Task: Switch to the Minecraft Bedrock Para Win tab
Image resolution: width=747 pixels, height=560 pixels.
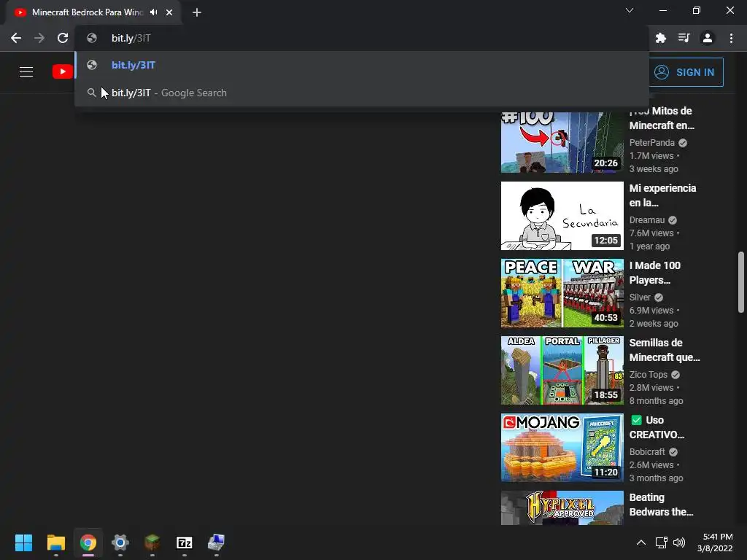Action: (x=93, y=12)
